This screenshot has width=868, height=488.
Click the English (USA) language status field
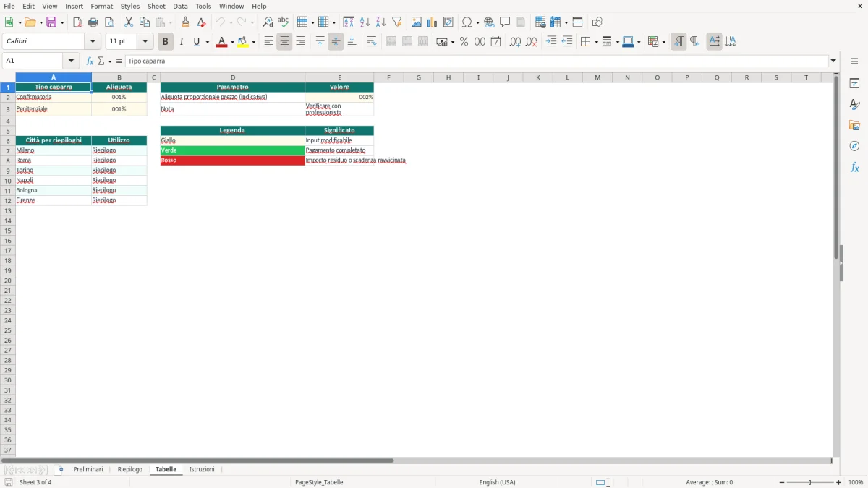pyautogui.click(x=497, y=482)
